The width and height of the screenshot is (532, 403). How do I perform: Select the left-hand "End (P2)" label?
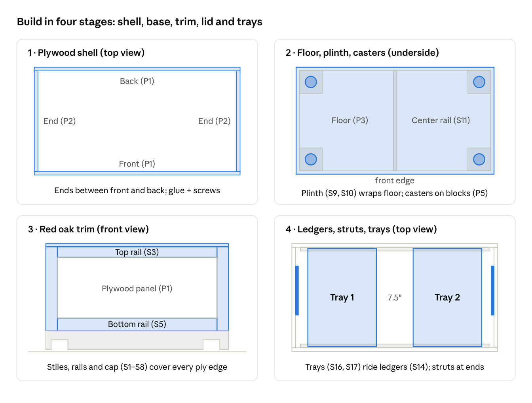(x=59, y=121)
